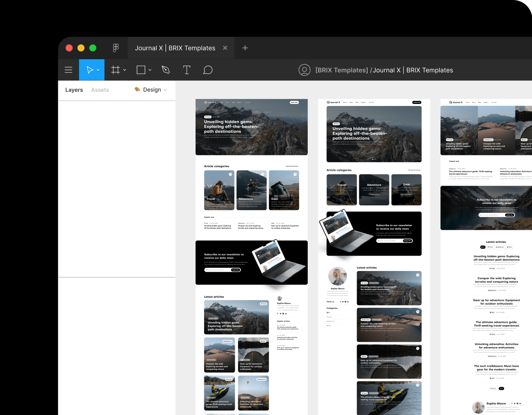The image size is (532, 415).
Task: Select the Frame tool
Action: click(116, 70)
